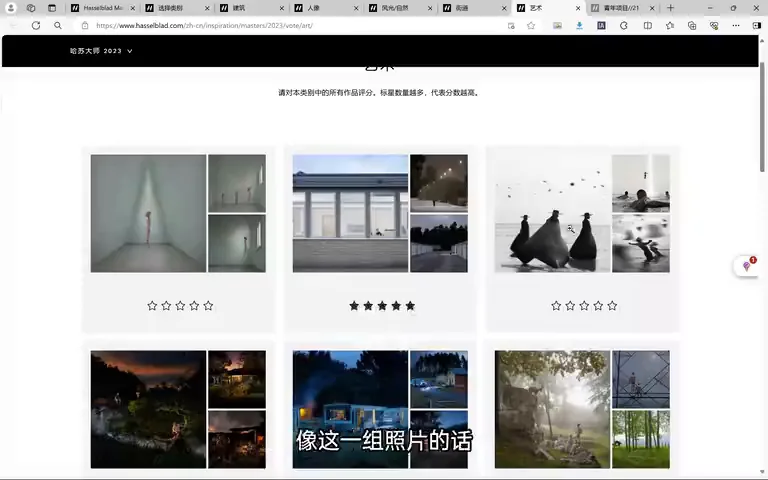The image size is (768, 480).
Task: Open the split screen icon
Action: pos(648,25)
